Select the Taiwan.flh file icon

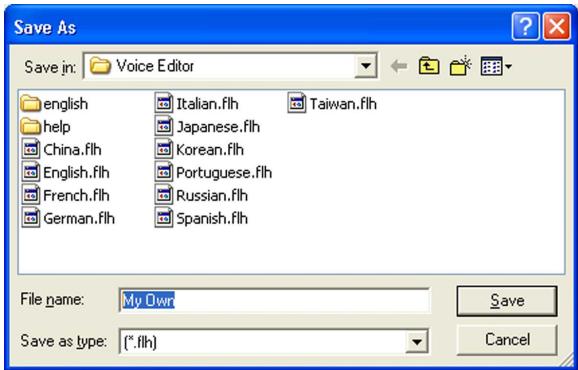click(297, 104)
